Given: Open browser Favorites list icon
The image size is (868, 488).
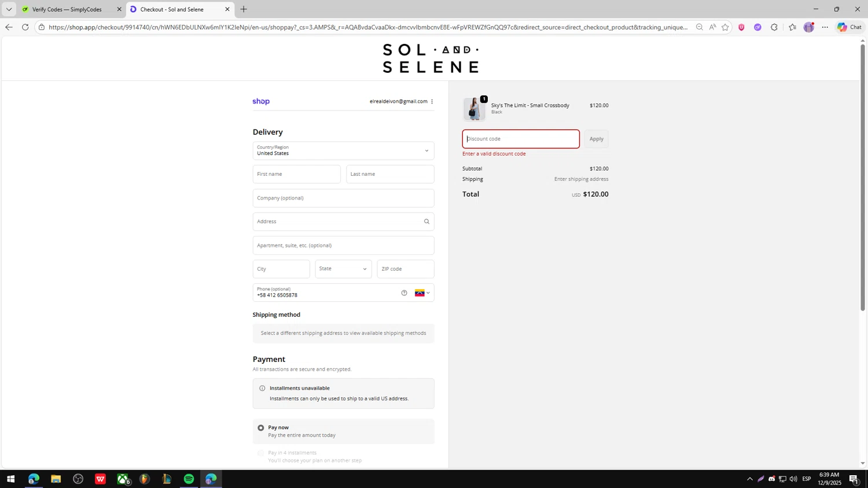Looking at the screenshot, I should click(792, 27).
